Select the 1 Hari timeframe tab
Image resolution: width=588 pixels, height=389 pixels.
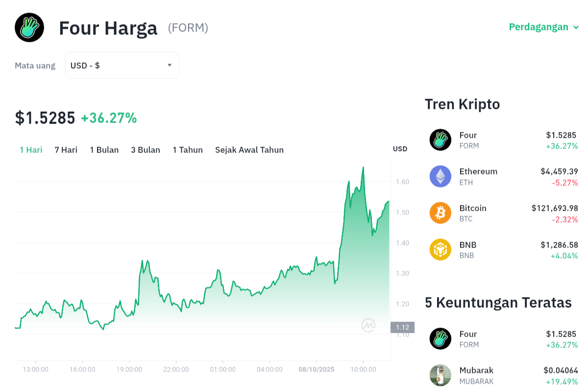[31, 150]
